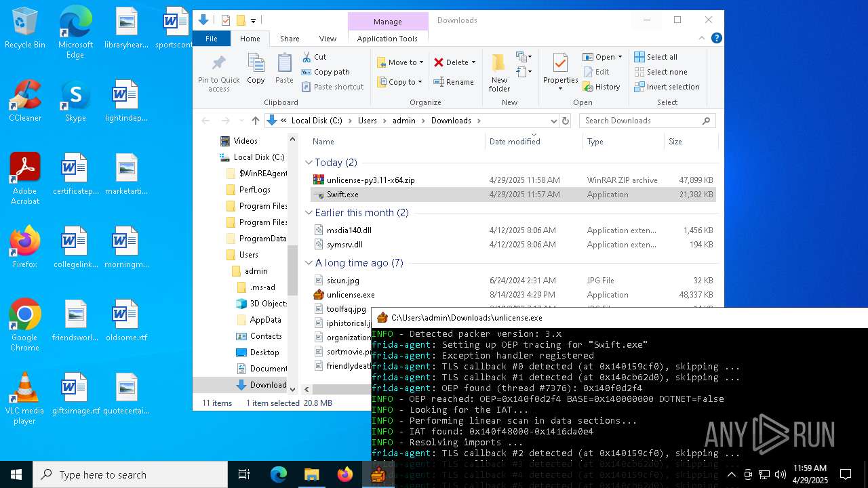Select Skype desktop icon
Viewport: 868px width, 488px height.
pyautogui.click(x=75, y=101)
